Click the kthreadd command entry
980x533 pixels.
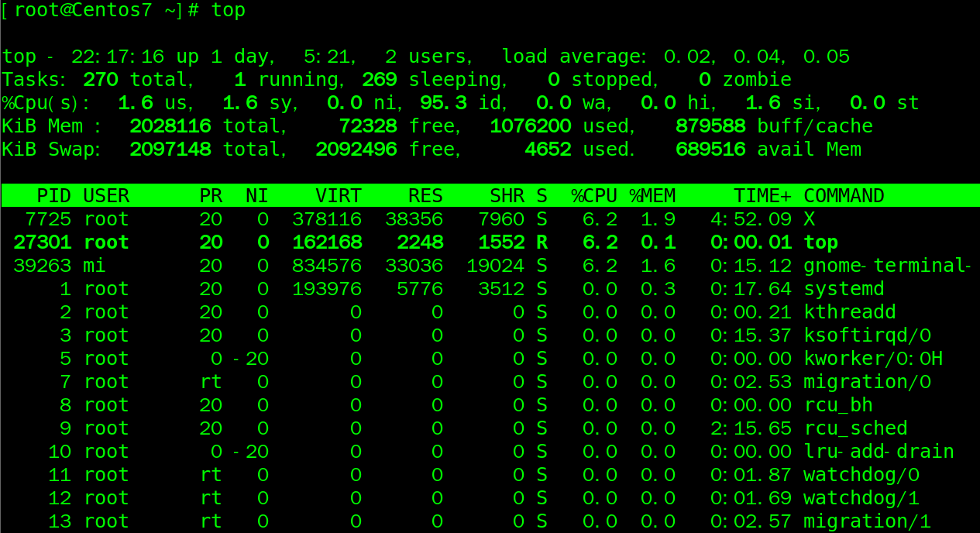click(850, 312)
